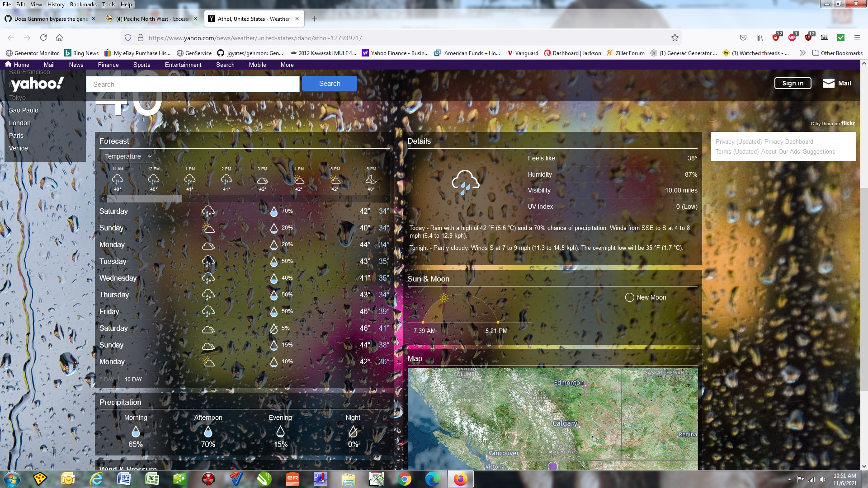This screenshot has width=868, height=488.
Task: Click the Sign in button
Action: coord(793,83)
